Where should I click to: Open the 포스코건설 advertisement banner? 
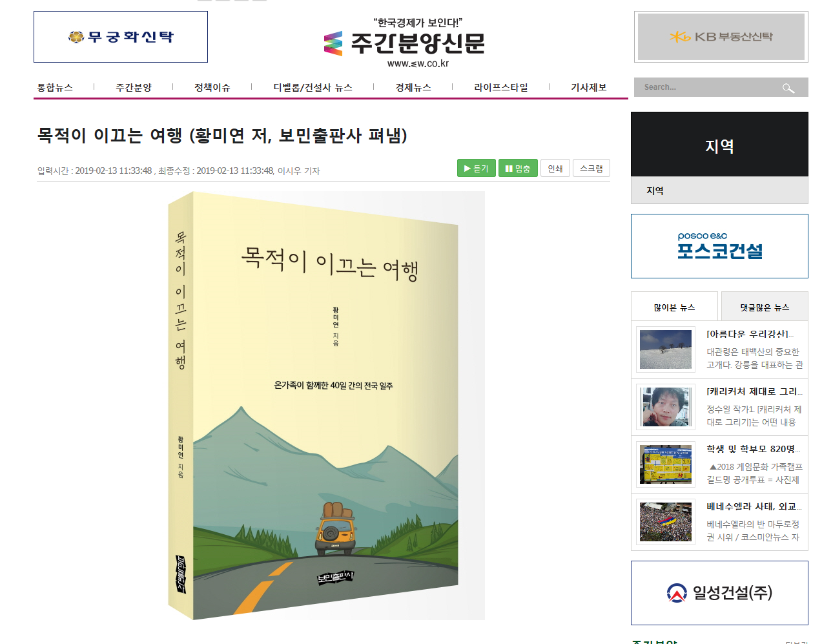coord(719,246)
